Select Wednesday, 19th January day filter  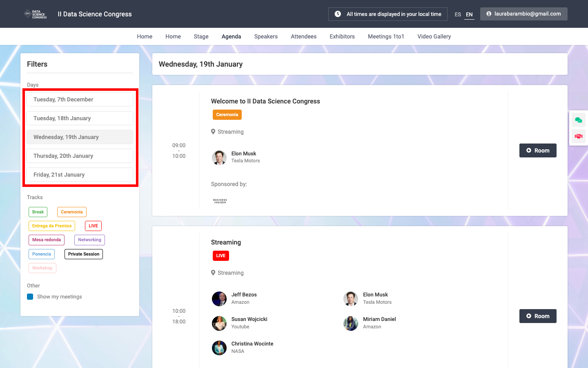pyautogui.click(x=80, y=137)
